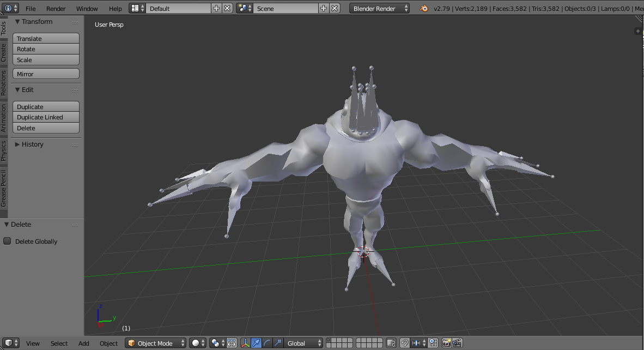Open the Blender Render engine dropdown
The image size is (644, 350).
tap(380, 8)
